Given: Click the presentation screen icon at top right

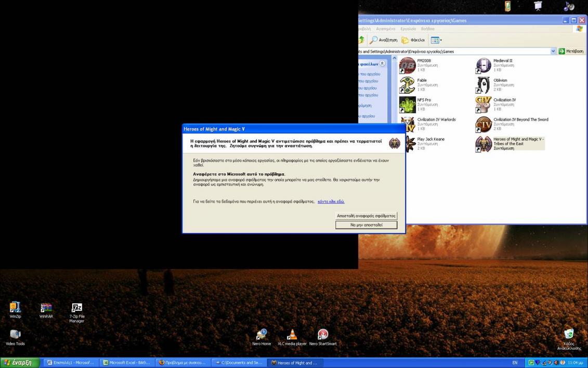Looking at the screenshot, I should [x=538, y=6].
